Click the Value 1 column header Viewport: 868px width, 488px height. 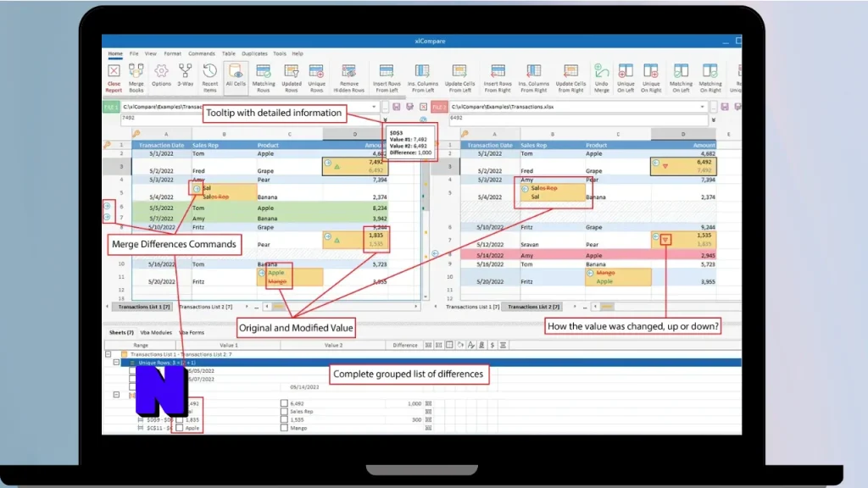(229, 346)
